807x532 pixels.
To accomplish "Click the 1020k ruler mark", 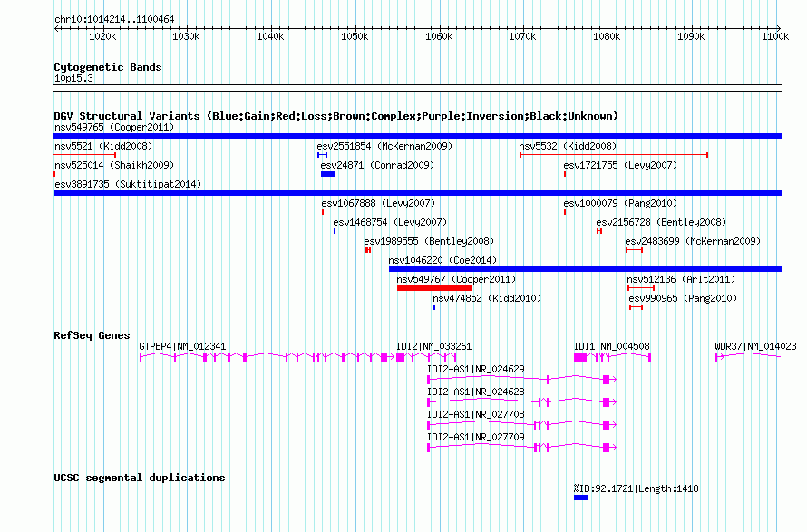I will pos(102,36).
